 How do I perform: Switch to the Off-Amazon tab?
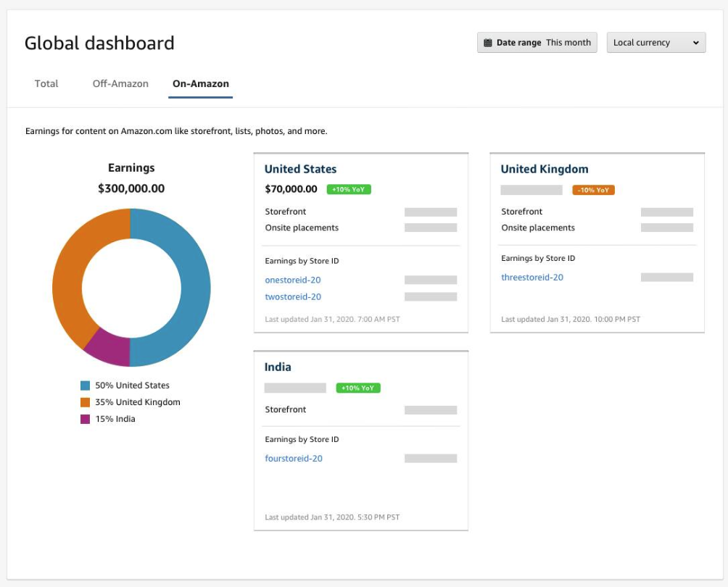(120, 83)
